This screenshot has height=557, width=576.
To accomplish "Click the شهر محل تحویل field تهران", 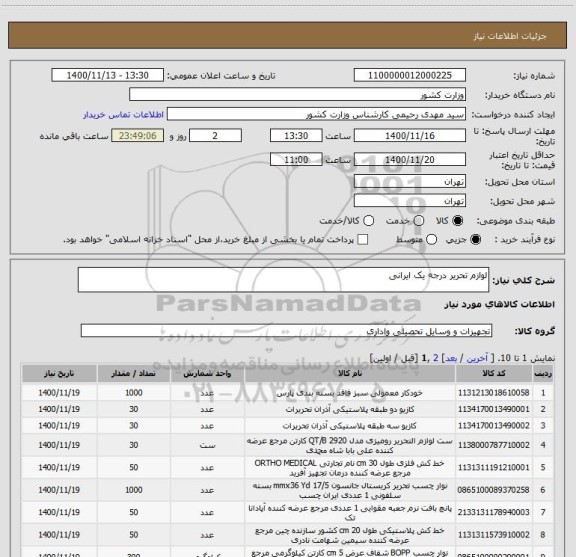I will point(410,201).
